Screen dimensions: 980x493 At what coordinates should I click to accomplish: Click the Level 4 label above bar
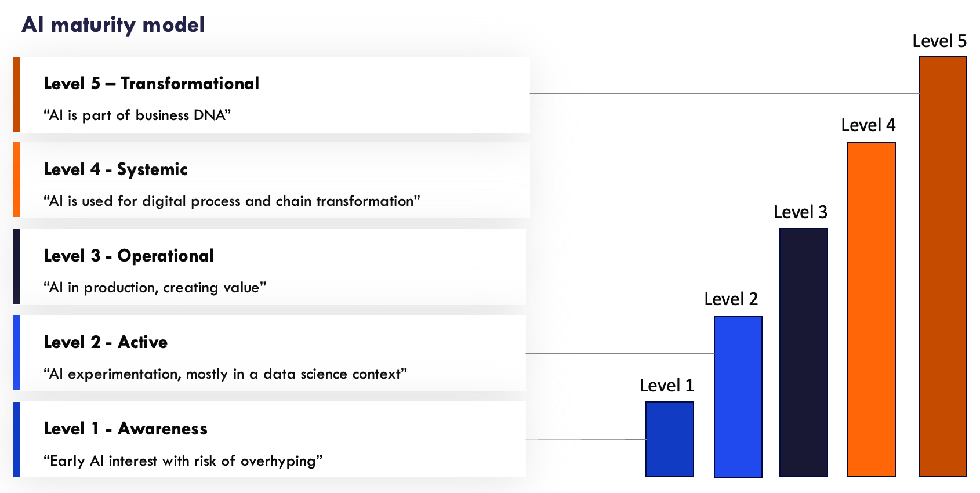click(x=868, y=125)
